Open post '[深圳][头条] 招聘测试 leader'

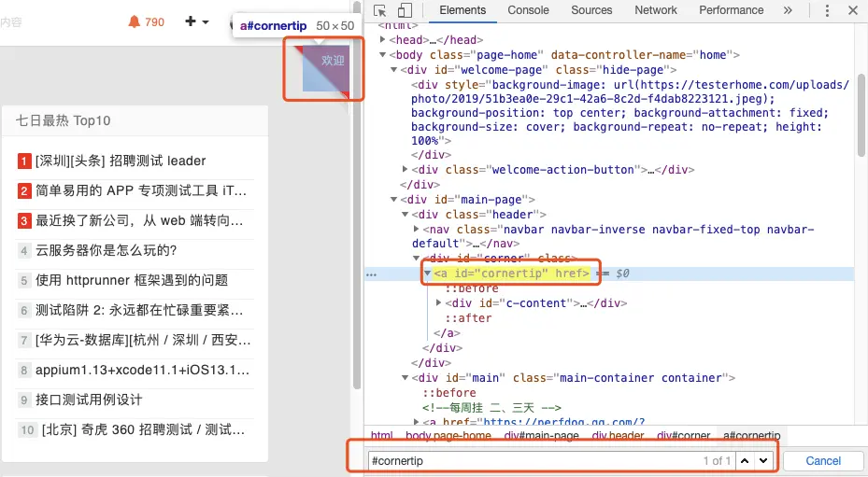click(121, 161)
